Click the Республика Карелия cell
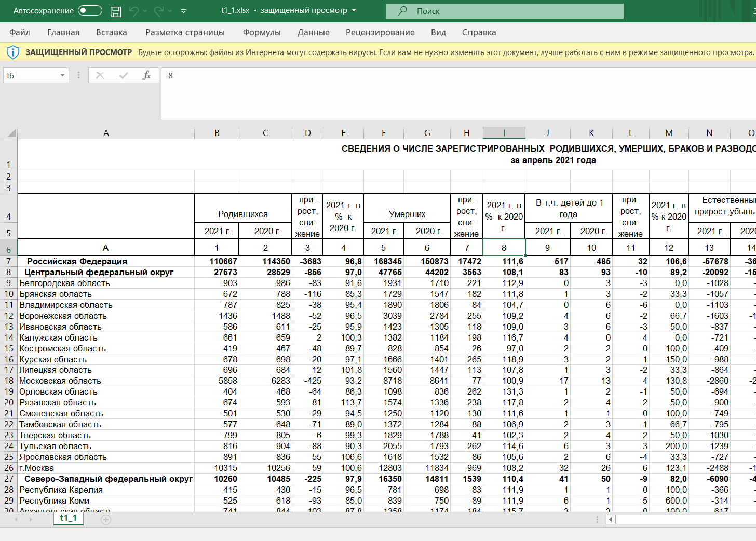The width and height of the screenshot is (756, 541). [x=106, y=490]
